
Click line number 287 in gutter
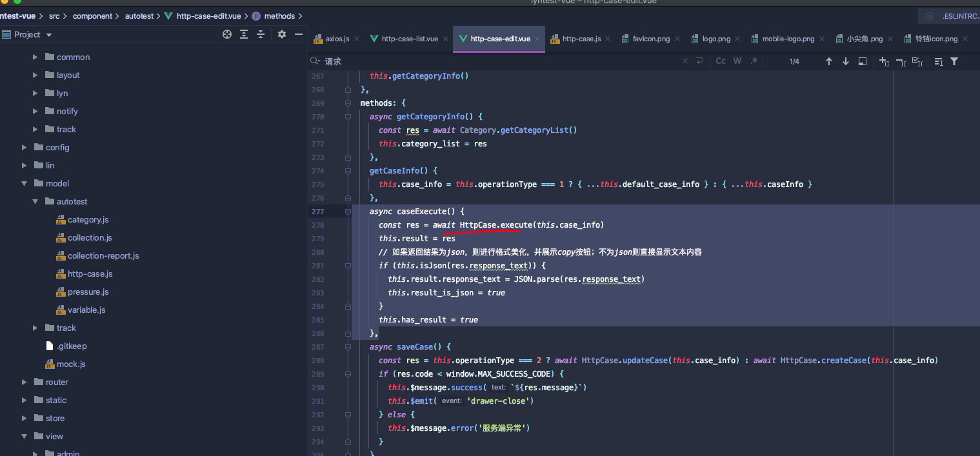[317, 347]
